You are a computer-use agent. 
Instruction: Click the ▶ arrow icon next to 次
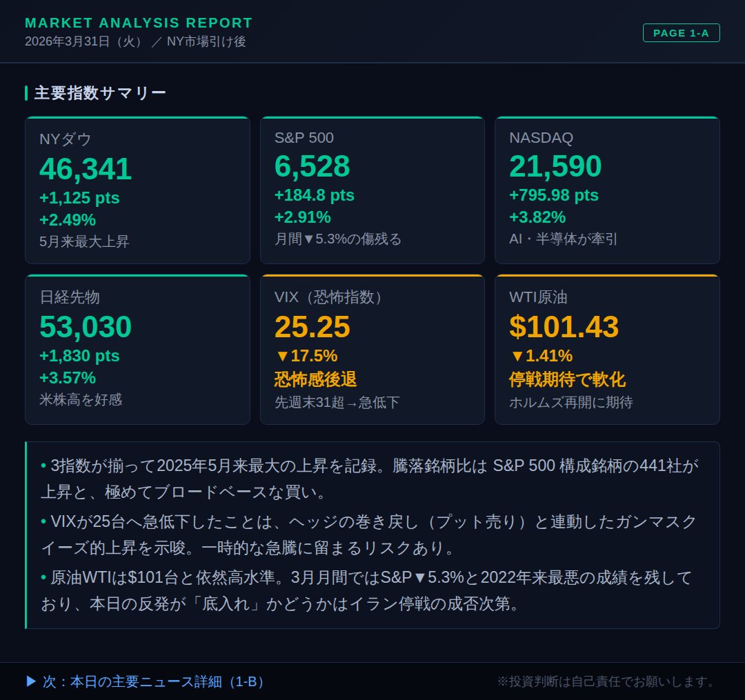[30, 681]
